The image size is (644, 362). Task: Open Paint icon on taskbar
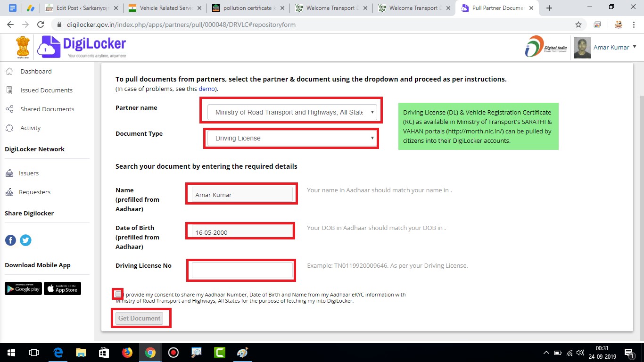tap(243, 353)
